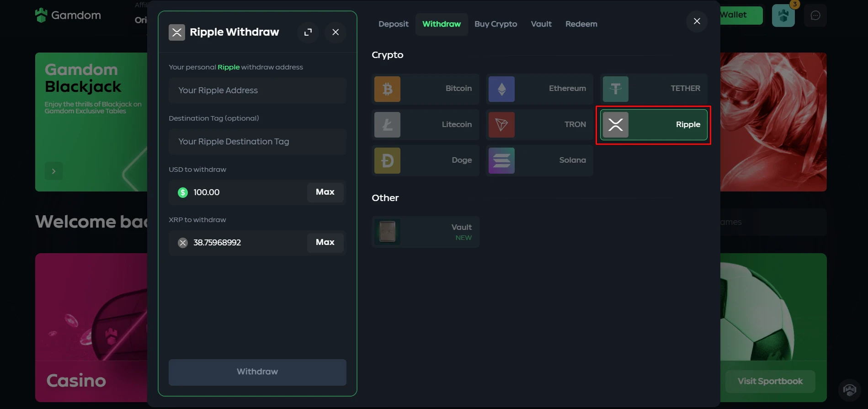
Task: Advance the Blackjack banner arrow
Action: coord(54,171)
